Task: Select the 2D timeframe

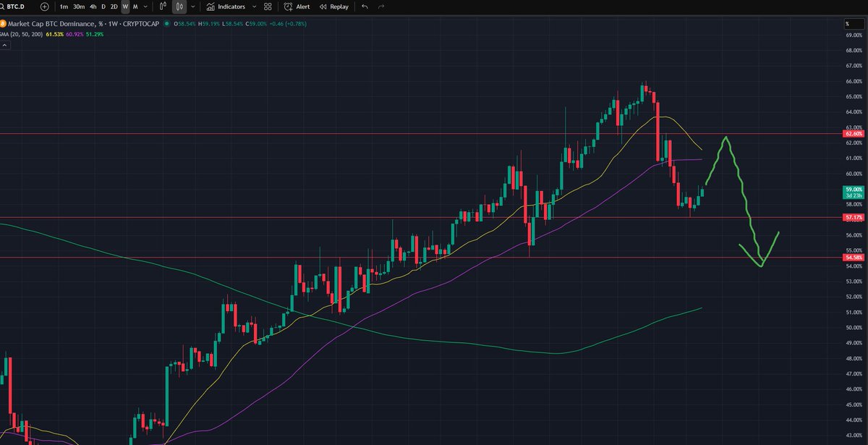Action: click(x=114, y=7)
